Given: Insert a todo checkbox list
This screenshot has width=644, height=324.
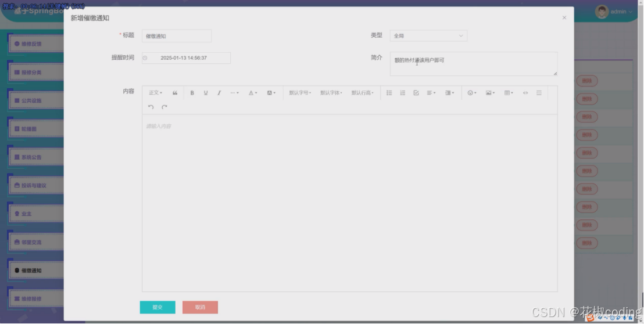Looking at the screenshot, I should point(416,93).
